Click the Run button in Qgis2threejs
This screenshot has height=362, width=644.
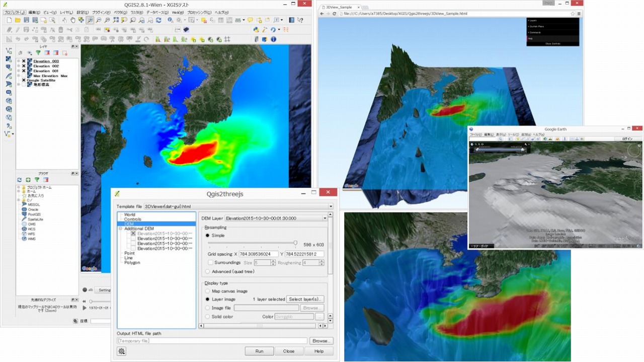pyautogui.click(x=259, y=351)
